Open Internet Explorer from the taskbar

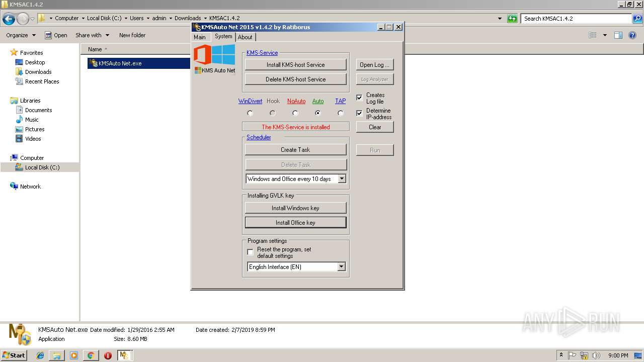41,355
